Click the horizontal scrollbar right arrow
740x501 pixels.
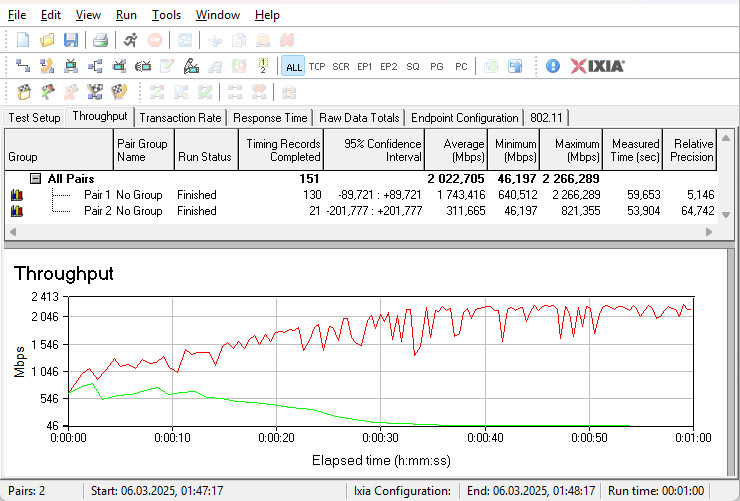pyautogui.click(x=710, y=232)
